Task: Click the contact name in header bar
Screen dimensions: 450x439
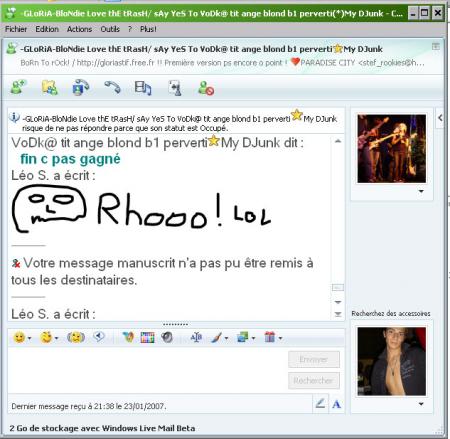Action: pyautogui.click(x=201, y=49)
